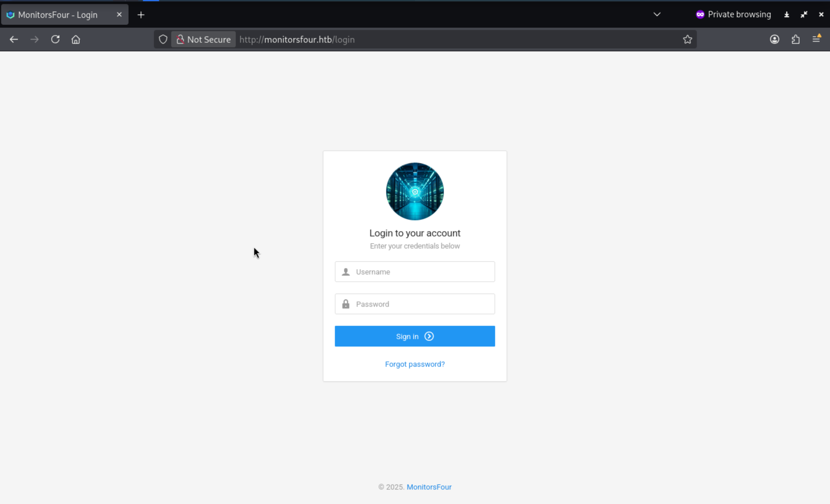The image size is (830, 504).
Task: Select the MonitorsFour - Login tab
Action: pyautogui.click(x=58, y=15)
